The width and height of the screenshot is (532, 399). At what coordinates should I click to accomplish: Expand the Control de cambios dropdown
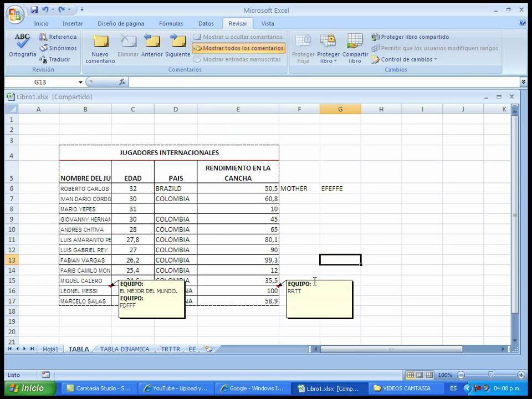coord(405,59)
